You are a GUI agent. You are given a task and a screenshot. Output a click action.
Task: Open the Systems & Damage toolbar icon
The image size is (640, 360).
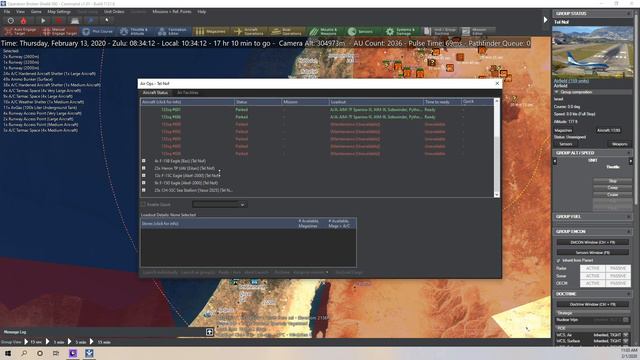click(x=400, y=31)
